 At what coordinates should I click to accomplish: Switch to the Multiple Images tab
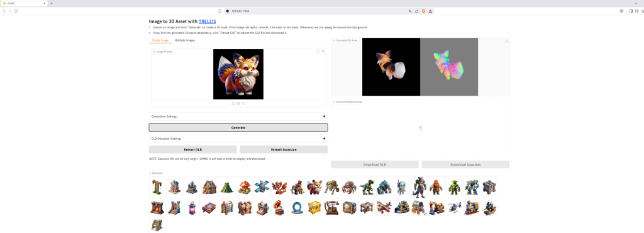tap(185, 40)
